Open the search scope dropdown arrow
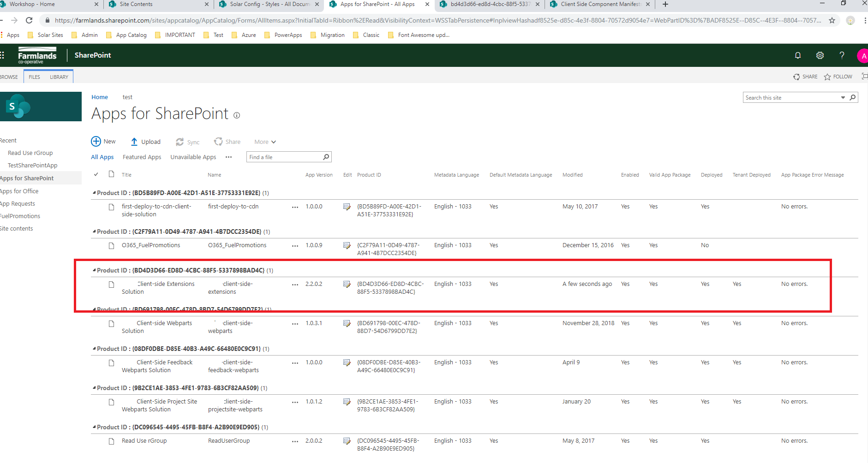868x463 pixels. tap(843, 97)
